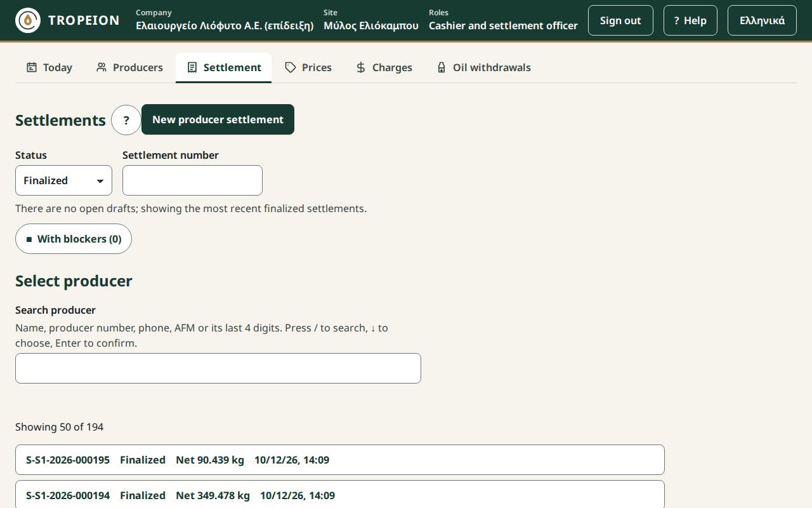The image size is (812, 508).
Task: Click the Tropeion olive drop logo
Action: click(28, 20)
